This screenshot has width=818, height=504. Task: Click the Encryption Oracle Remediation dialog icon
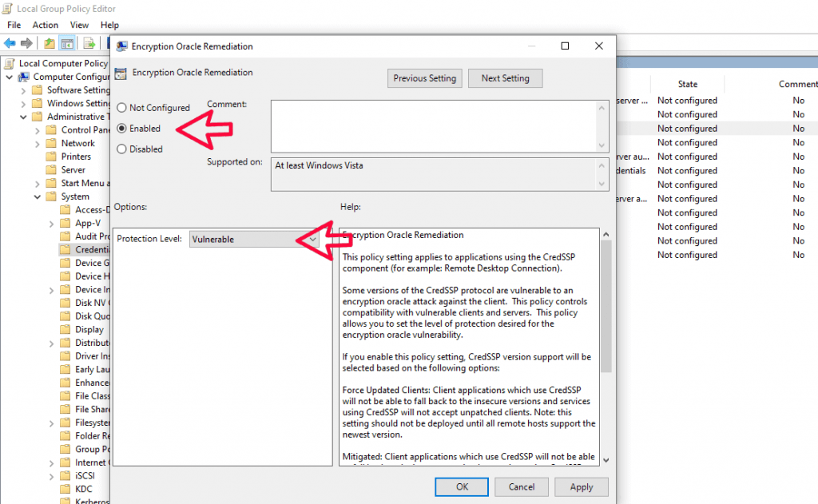[x=122, y=46]
